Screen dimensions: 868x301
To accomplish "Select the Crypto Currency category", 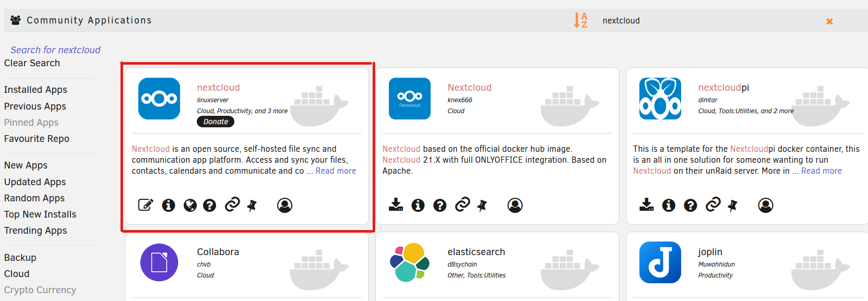I will click(40, 290).
